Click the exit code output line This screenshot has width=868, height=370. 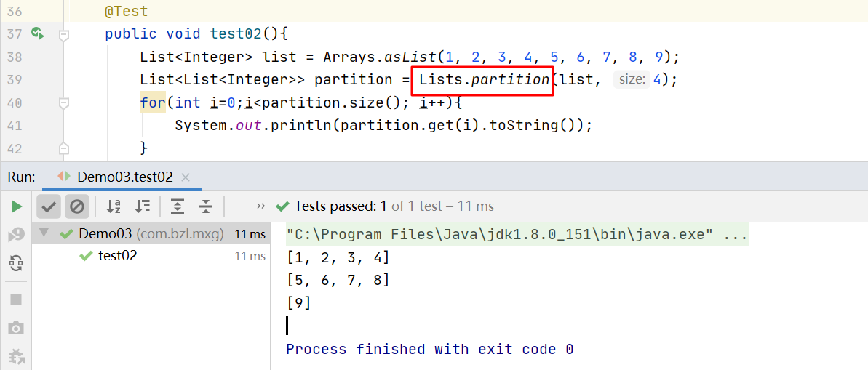tap(429, 350)
